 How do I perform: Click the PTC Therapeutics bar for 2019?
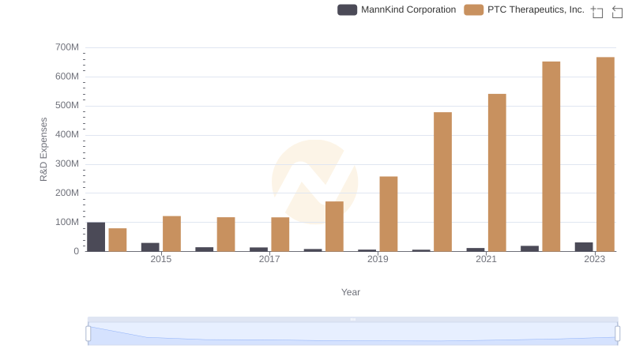389,214
